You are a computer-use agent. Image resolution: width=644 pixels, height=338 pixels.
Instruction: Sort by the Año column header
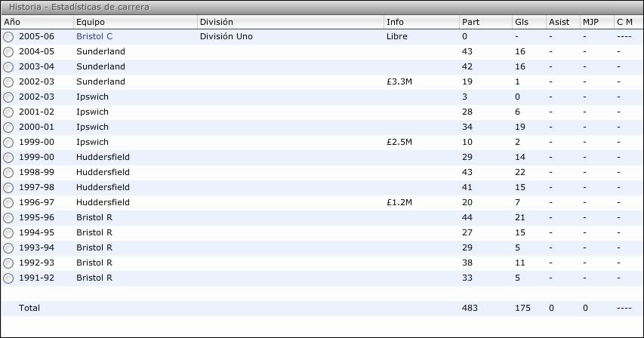tap(37, 22)
